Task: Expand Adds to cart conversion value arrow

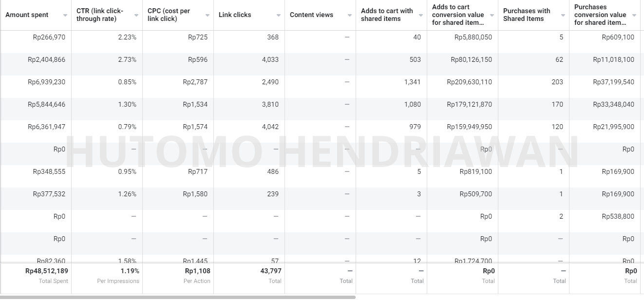Action: 492,15
